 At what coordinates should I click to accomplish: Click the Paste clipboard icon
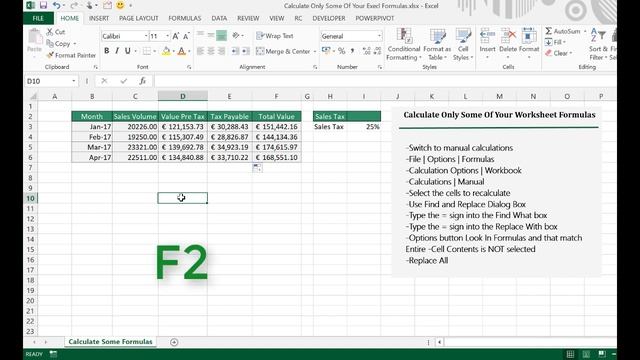pos(35,38)
